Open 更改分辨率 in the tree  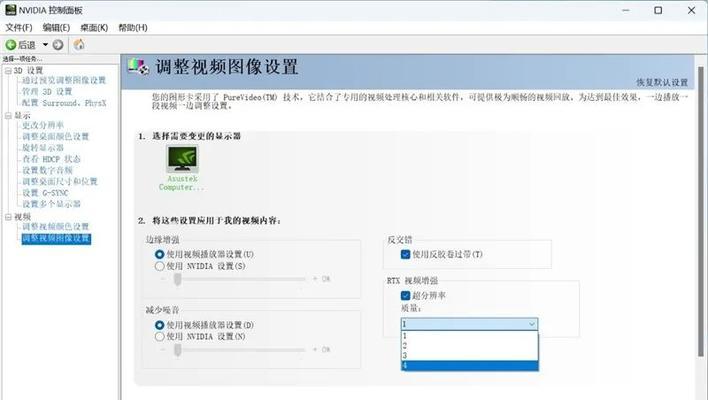pos(43,125)
